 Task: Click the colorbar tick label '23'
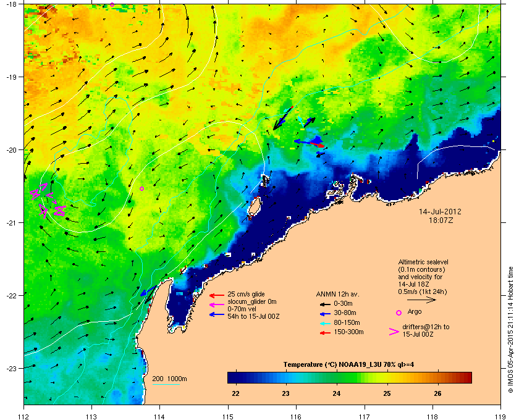285,393
